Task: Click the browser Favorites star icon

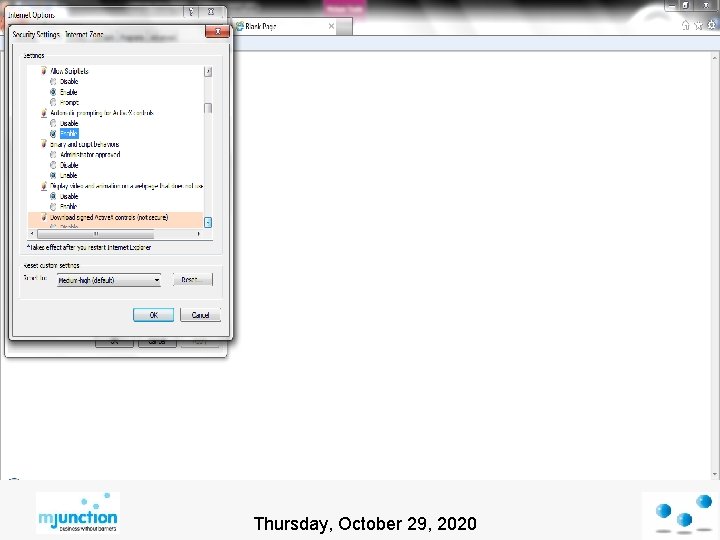Action: pos(698,25)
